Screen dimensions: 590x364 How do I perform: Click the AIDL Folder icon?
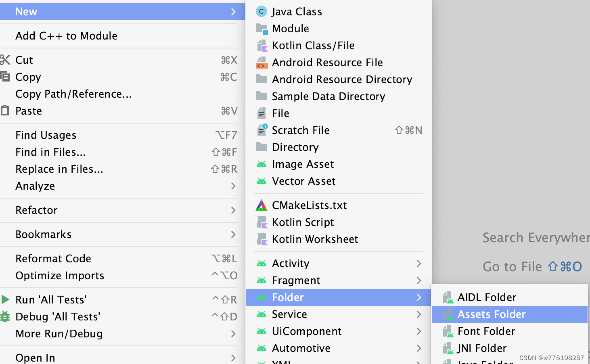[448, 297]
